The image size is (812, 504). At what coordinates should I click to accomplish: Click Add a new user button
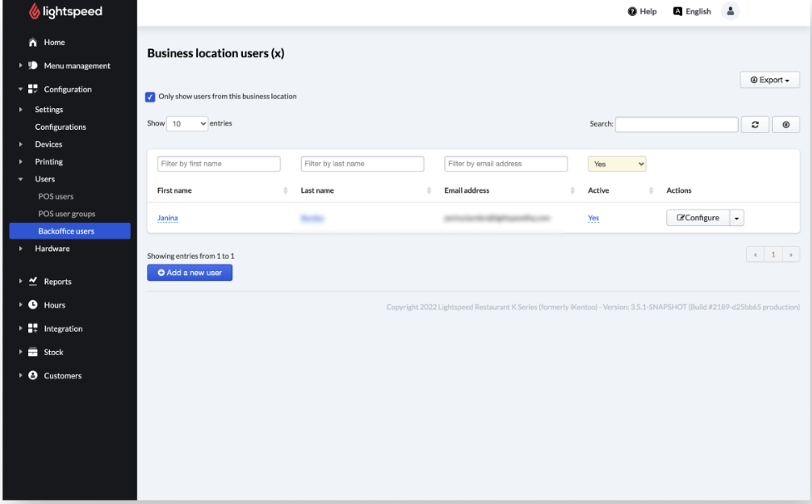pyautogui.click(x=190, y=273)
